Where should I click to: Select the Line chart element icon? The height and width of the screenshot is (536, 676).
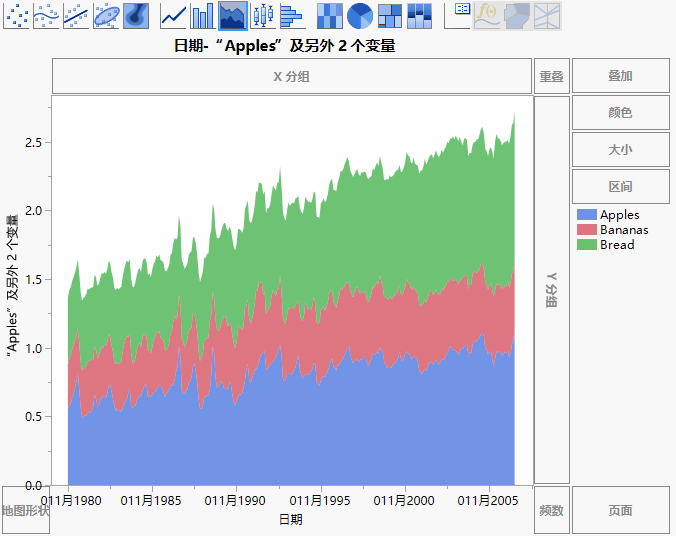pyautogui.click(x=174, y=15)
